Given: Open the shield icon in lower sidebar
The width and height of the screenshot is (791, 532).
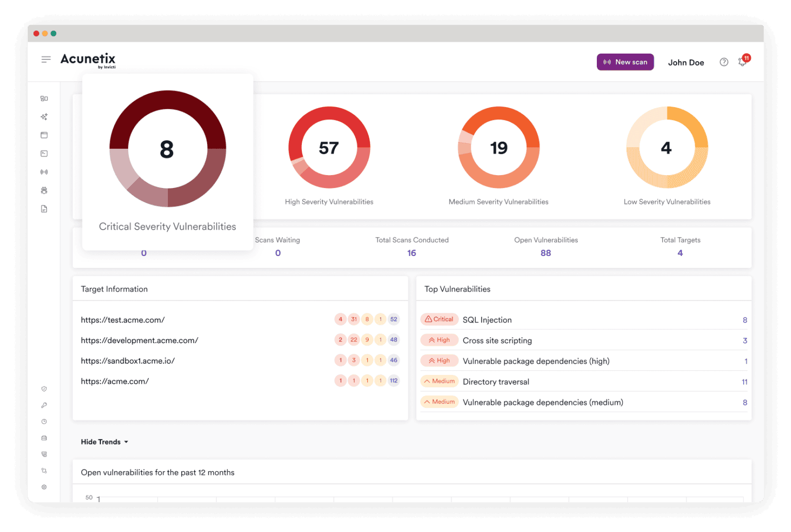Looking at the screenshot, I should [x=44, y=389].
